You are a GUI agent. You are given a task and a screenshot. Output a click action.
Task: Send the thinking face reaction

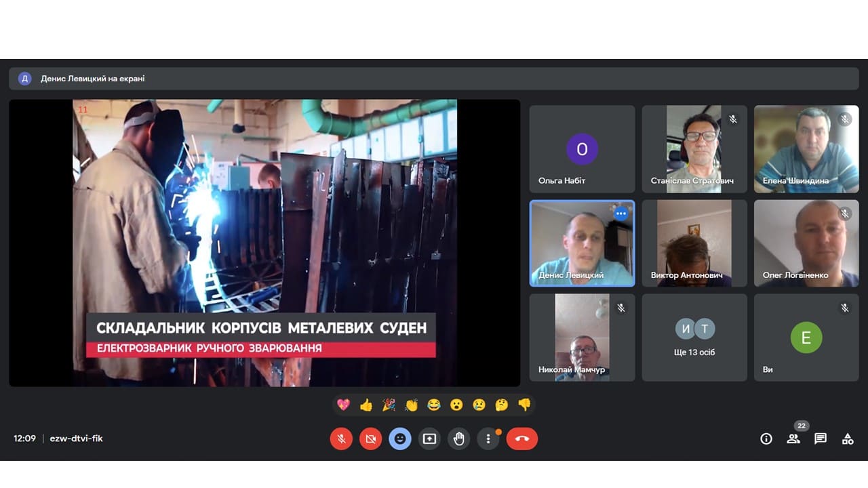click(502, 405)
